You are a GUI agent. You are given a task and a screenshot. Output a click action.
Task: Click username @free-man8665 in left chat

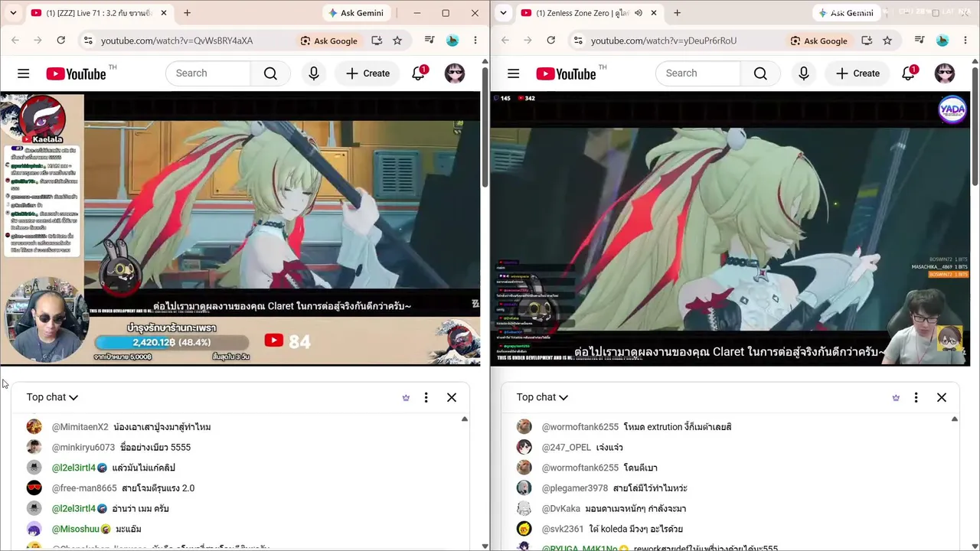click(84, 488)
